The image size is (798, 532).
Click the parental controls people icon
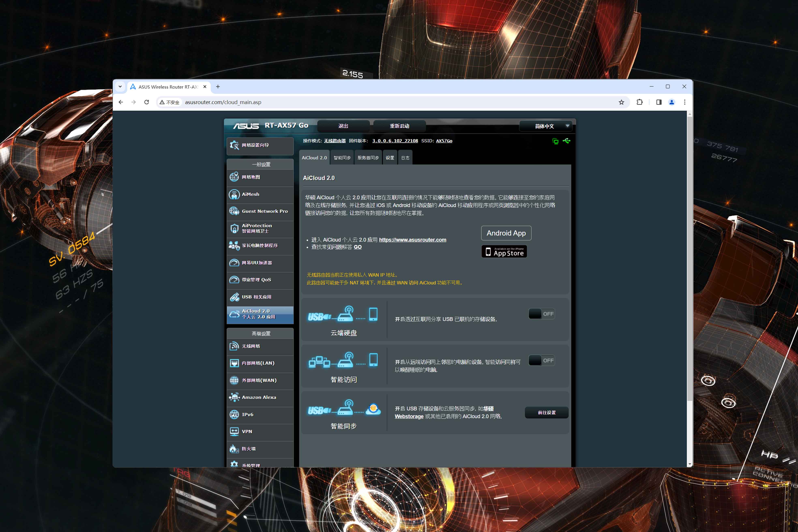coord(234,245)
